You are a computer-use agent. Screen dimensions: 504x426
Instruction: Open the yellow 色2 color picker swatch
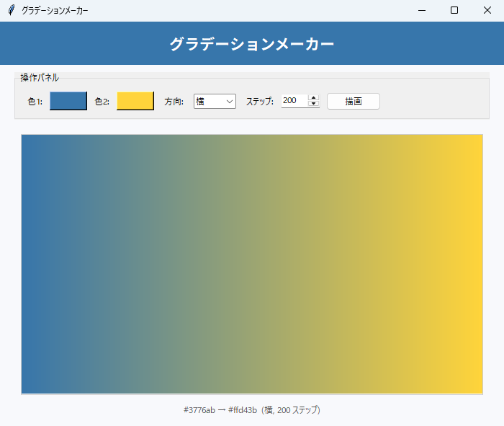(135, 101)
